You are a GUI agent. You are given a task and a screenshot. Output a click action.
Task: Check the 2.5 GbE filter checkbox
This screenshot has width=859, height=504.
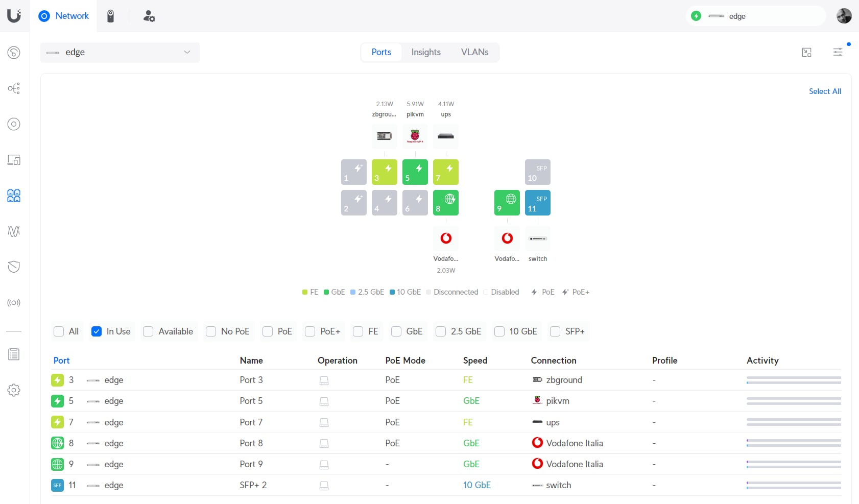coord(441,331)
